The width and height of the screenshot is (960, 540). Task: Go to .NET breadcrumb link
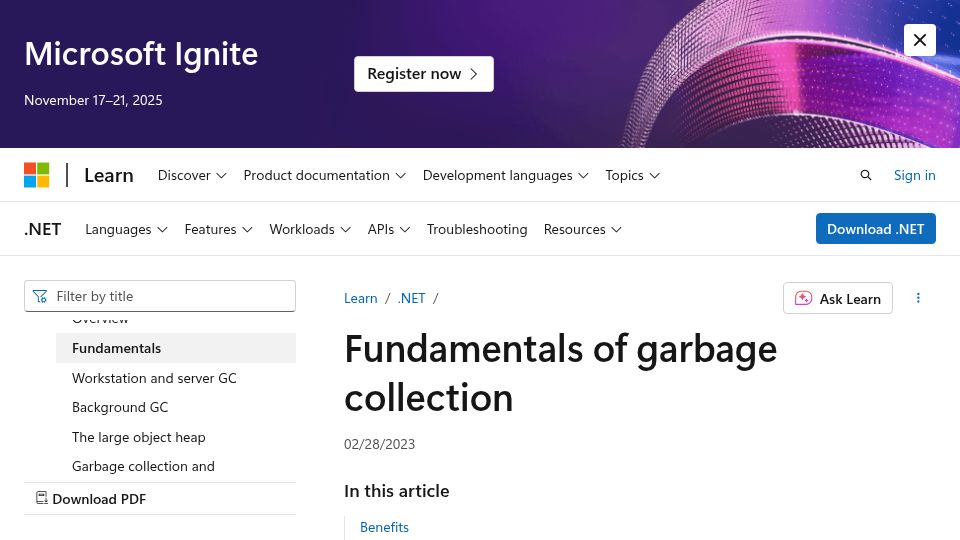pyautogui.click(x=411, y=298)
